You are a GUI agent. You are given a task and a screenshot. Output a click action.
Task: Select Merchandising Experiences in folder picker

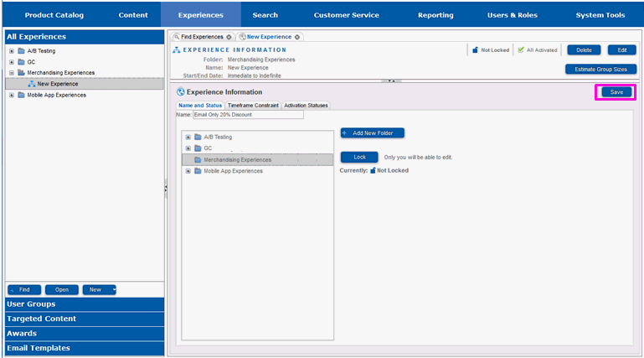[x=258, y=160]
